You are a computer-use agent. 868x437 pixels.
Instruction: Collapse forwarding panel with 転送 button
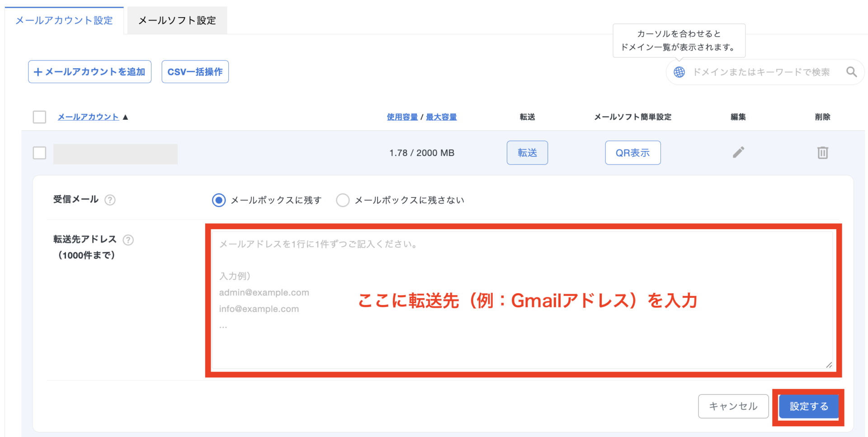pos(527,153)
